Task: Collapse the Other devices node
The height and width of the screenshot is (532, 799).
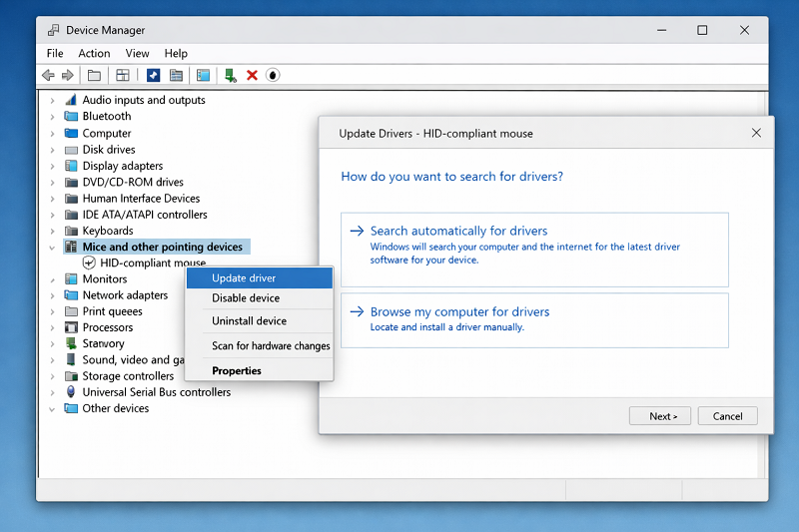Action: [x=52, y=409]
